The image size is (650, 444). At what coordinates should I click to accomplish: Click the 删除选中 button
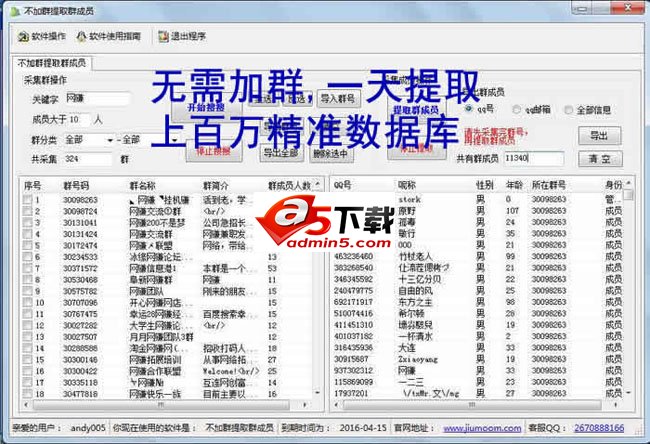330,154
